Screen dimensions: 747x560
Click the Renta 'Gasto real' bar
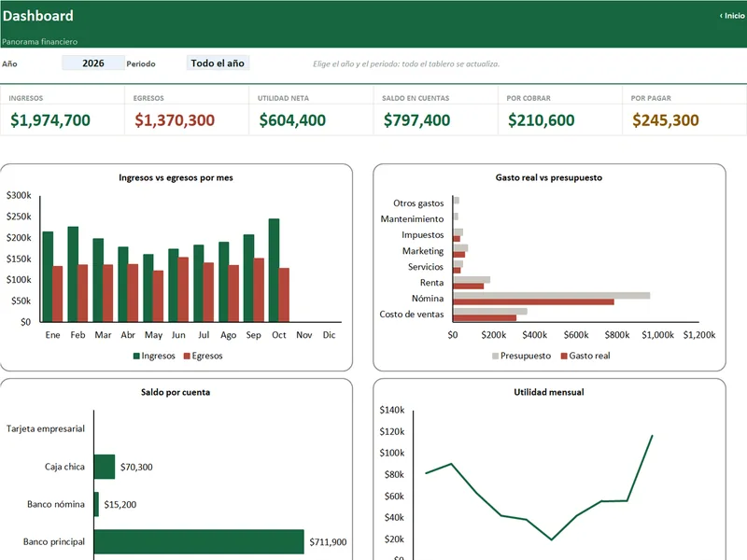pos(469,287)
